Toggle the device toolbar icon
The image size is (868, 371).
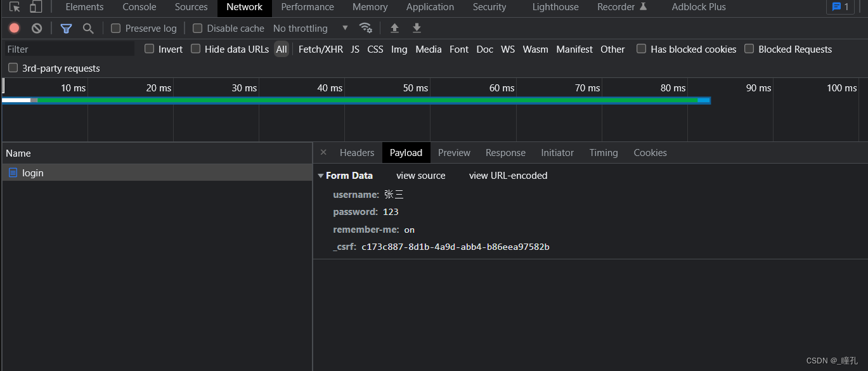[x=36, y=7]
